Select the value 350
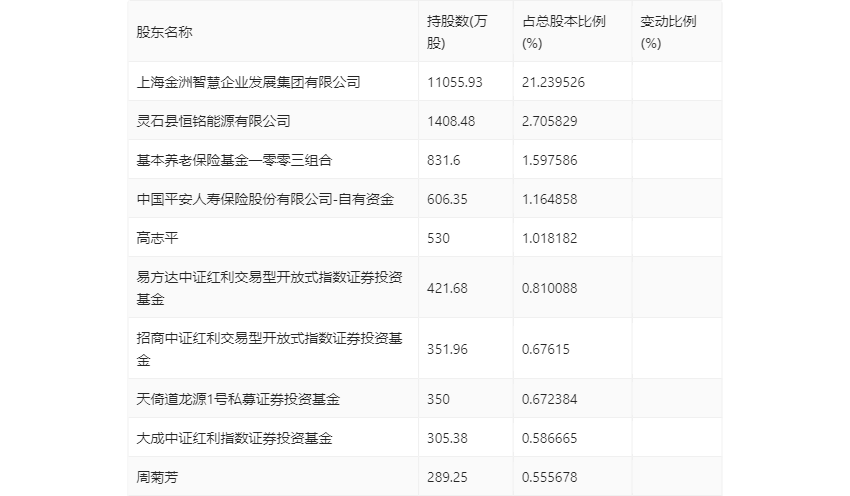850x496 pixels. [x=439, y=399]
